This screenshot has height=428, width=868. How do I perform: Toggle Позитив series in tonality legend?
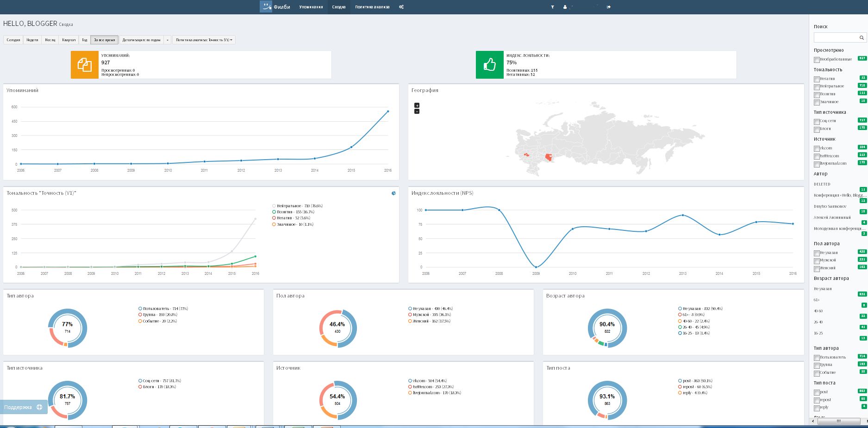point(293,212)
